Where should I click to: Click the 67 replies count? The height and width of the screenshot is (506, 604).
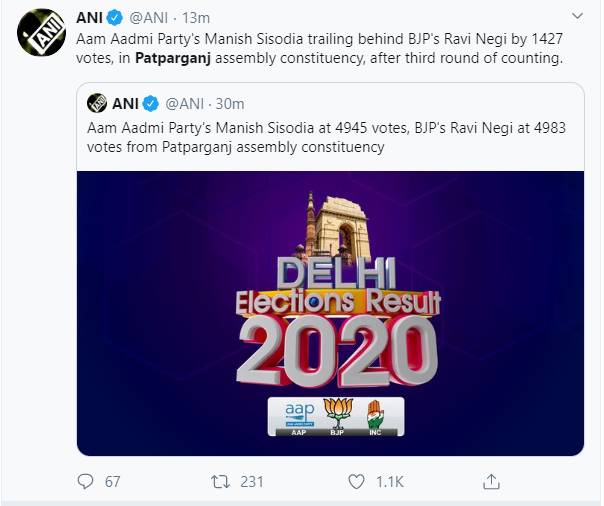point(112,482)
